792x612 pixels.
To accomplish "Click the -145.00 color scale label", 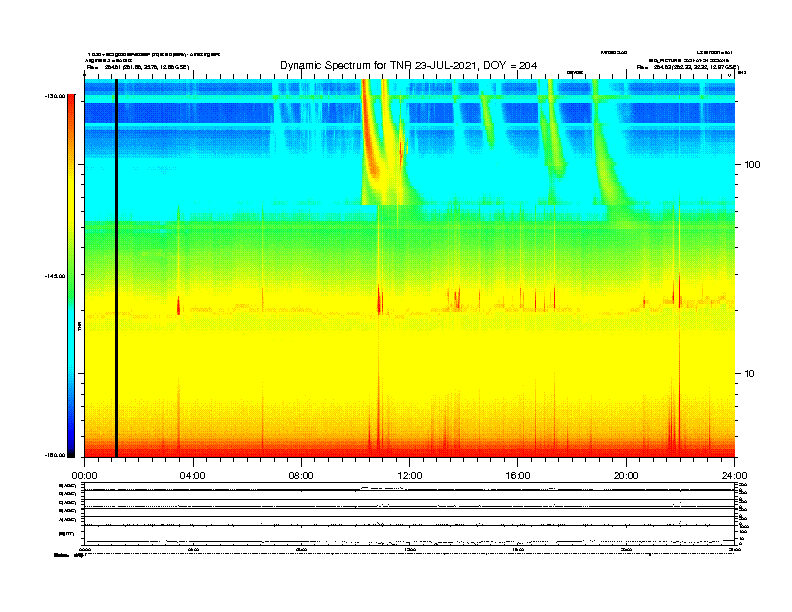I will [55, 276].
